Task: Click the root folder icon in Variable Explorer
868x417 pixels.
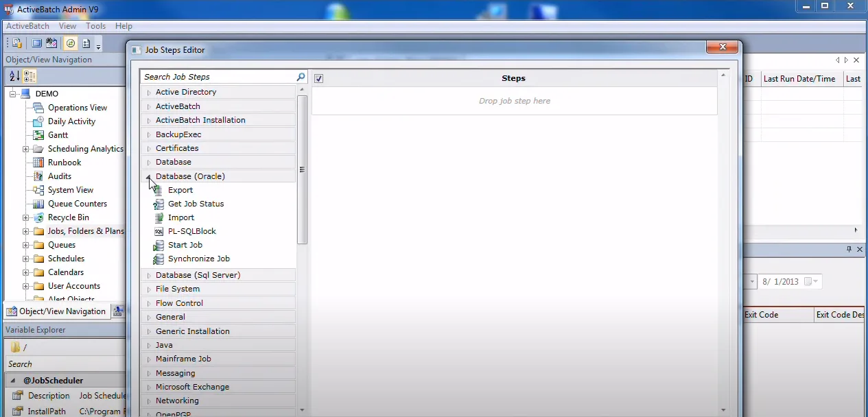Action: [x=16, y=347]
